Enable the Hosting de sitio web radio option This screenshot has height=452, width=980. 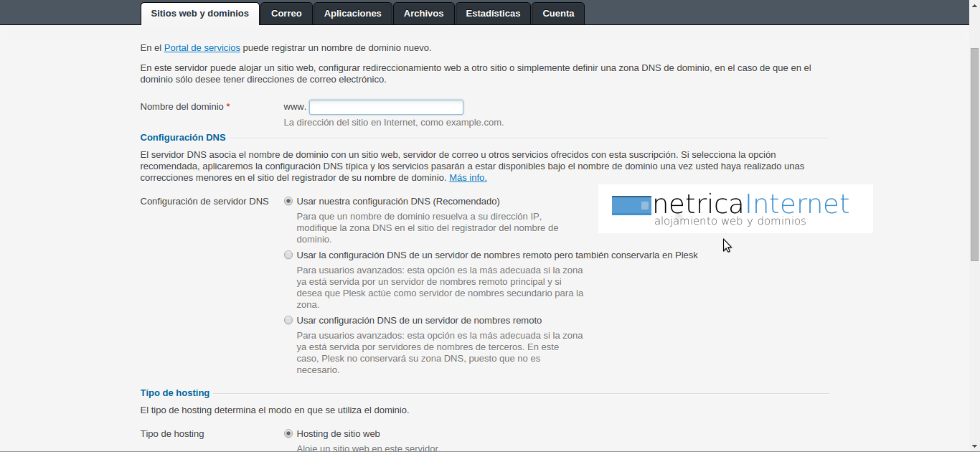pos(288,434)
